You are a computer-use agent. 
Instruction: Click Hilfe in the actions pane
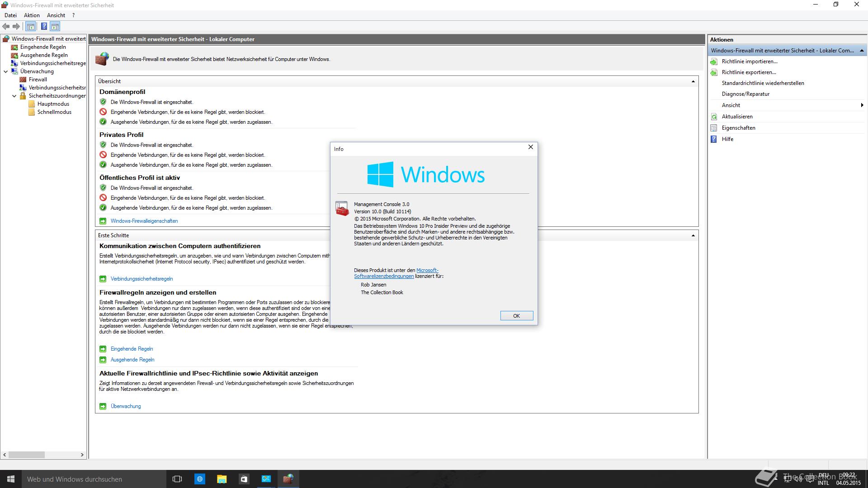(x=727, y=139)
